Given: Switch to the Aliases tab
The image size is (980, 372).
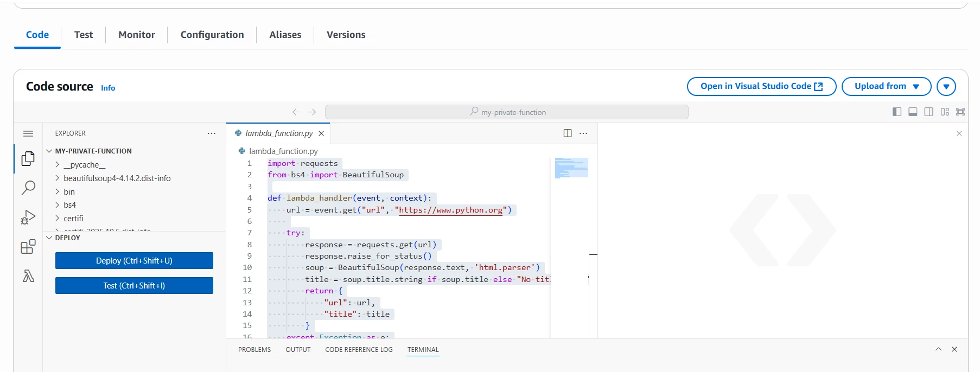Looking at the screenshot, I should [285, 35].
